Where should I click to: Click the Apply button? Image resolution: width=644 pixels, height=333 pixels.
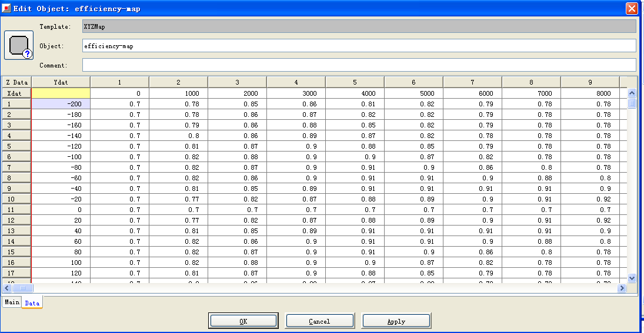click(x=396, y=321)
